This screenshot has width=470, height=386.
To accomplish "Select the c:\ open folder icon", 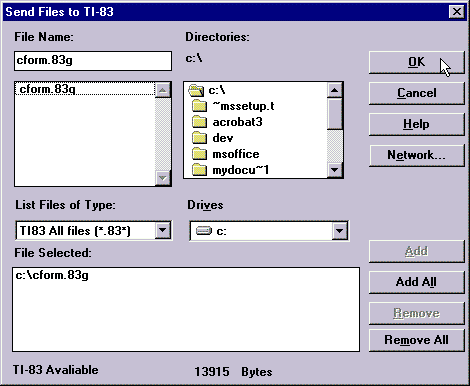I will [x=196, y=90].
